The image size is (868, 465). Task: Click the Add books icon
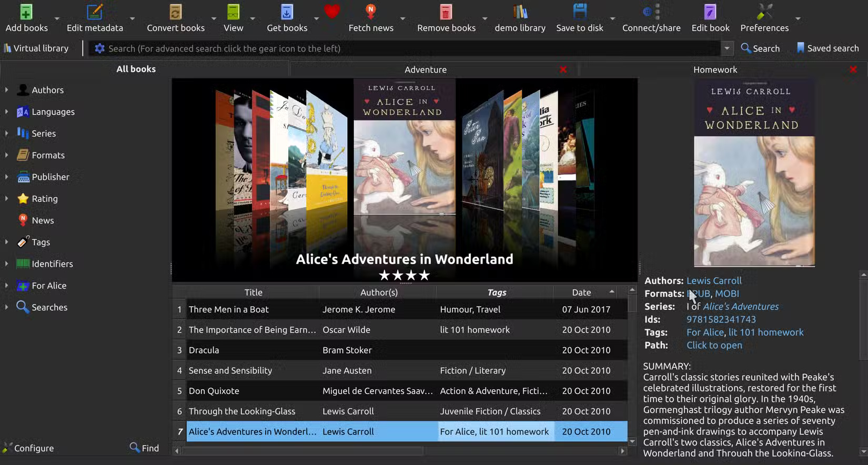coord(26,12)
